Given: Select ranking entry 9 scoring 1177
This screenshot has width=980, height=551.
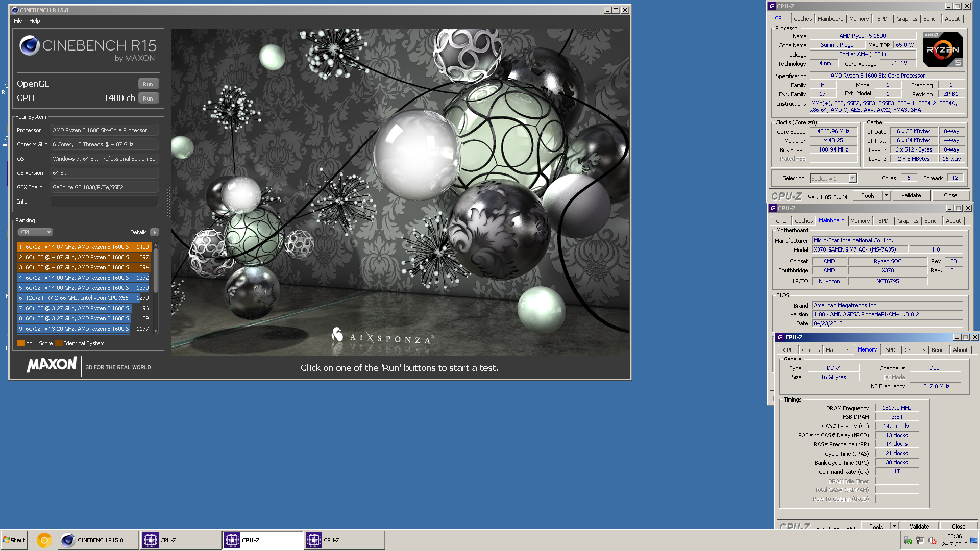Looking at the screenshot, I should click(84, 329).
